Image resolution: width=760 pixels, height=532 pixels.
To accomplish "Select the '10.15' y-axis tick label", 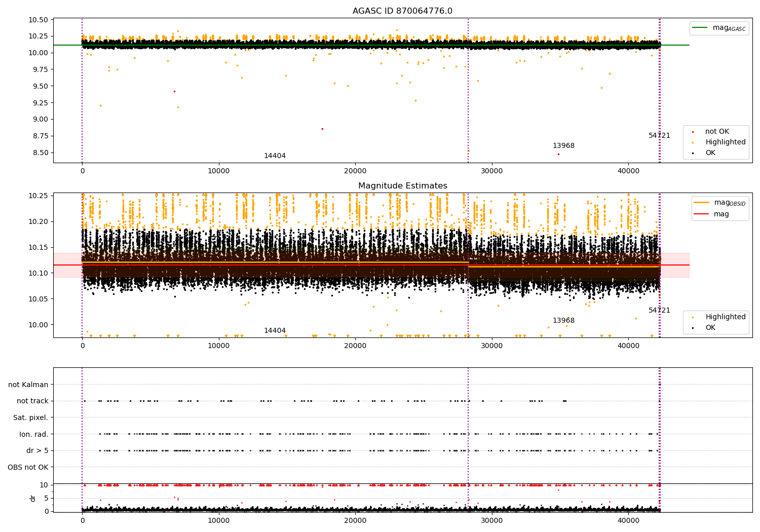I will click(38, 248).
